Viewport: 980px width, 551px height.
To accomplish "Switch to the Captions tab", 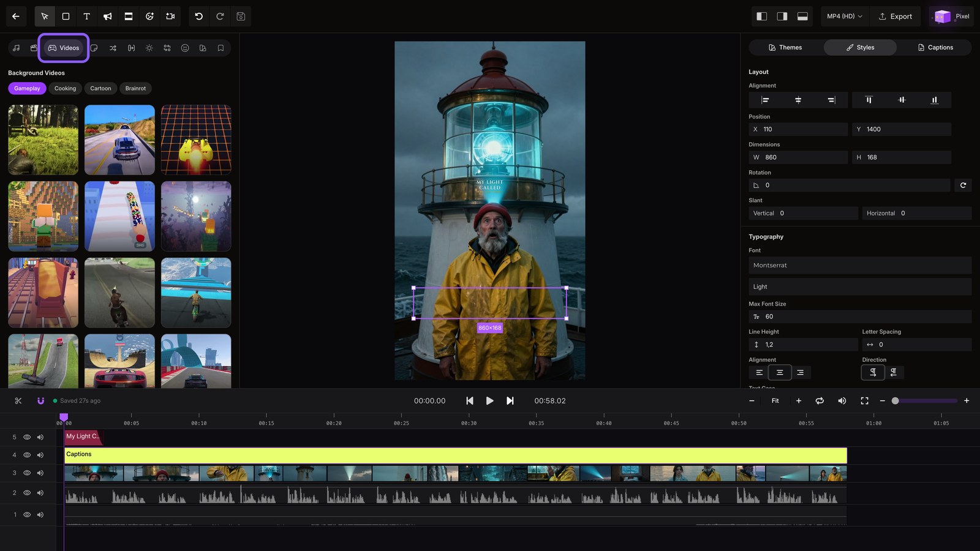I will 935,47.
